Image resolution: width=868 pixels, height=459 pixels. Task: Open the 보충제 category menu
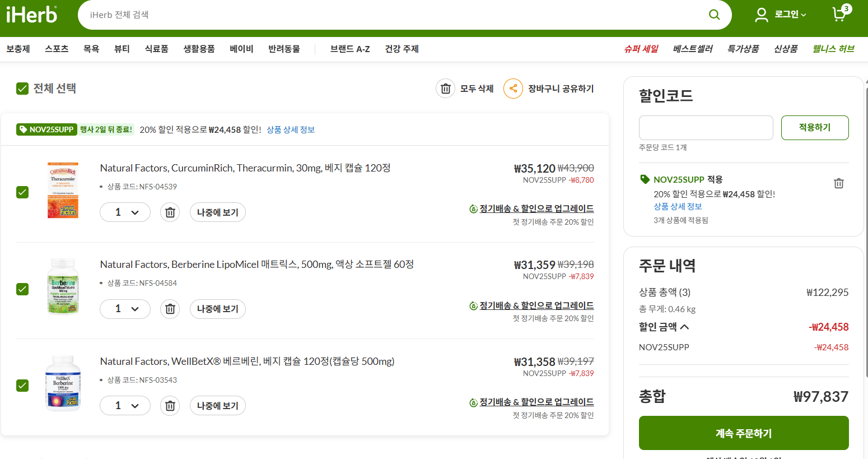click(18, 49)
